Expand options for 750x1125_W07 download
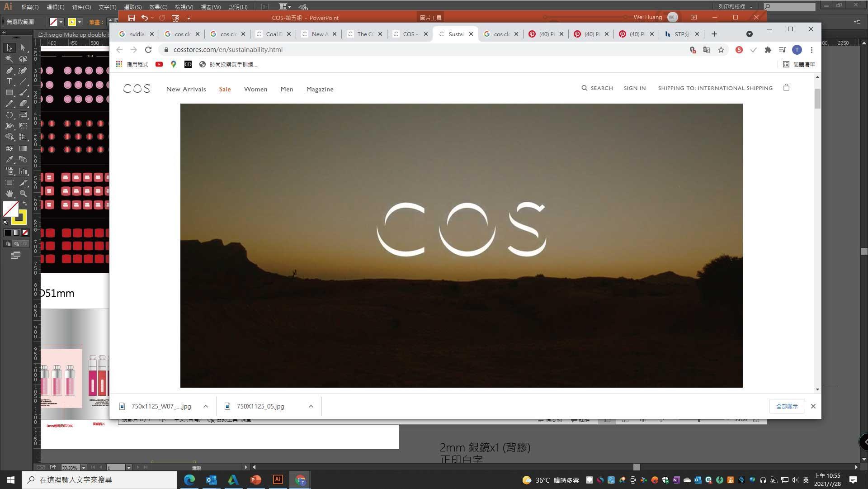The height and width of the screenshot is (489, 868). pyautogui.click(x=206, y=406)
